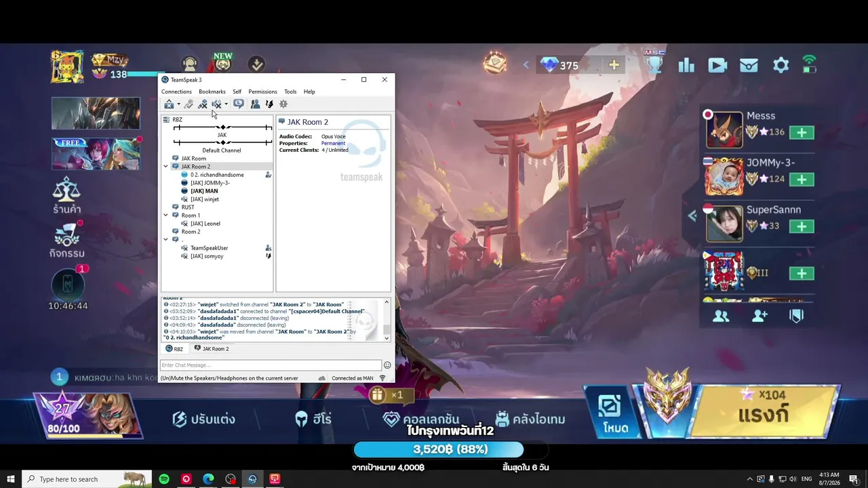Image resolution: width=868 pixels, height=488 pixels.
Task: Open the Contacts toolbar icon
Action: click(x=255, y=104)
